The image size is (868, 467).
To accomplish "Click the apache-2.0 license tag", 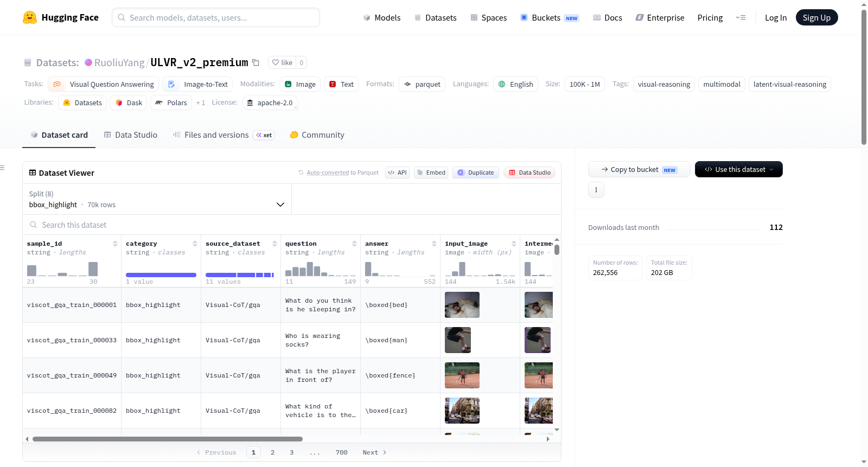I will click(x=270, y=103).
